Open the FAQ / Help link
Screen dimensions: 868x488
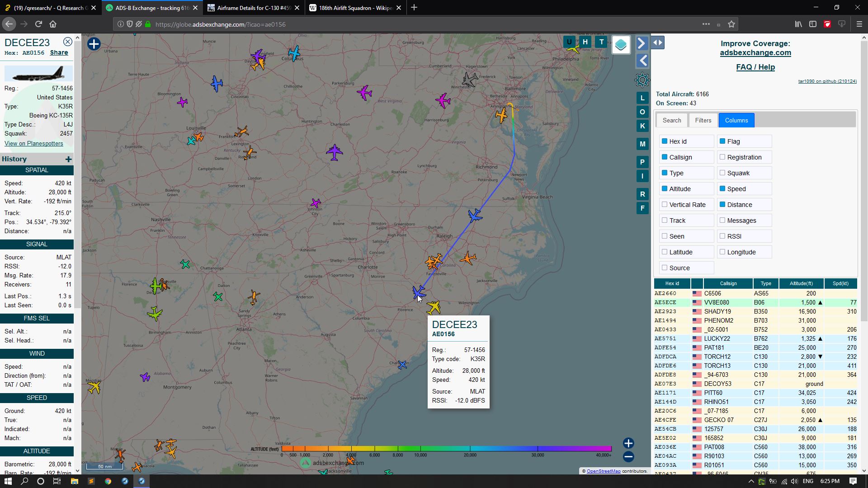click(x=755, y=67)
